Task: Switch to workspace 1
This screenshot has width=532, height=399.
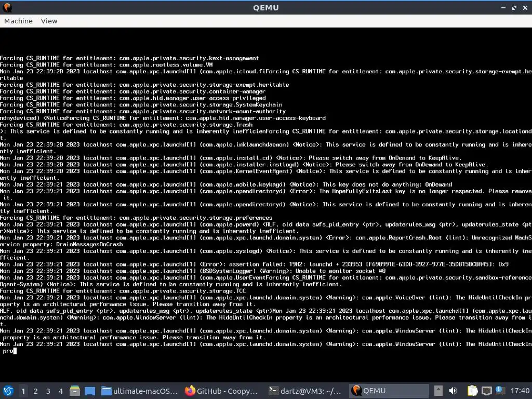Action: tap(23, 391)
